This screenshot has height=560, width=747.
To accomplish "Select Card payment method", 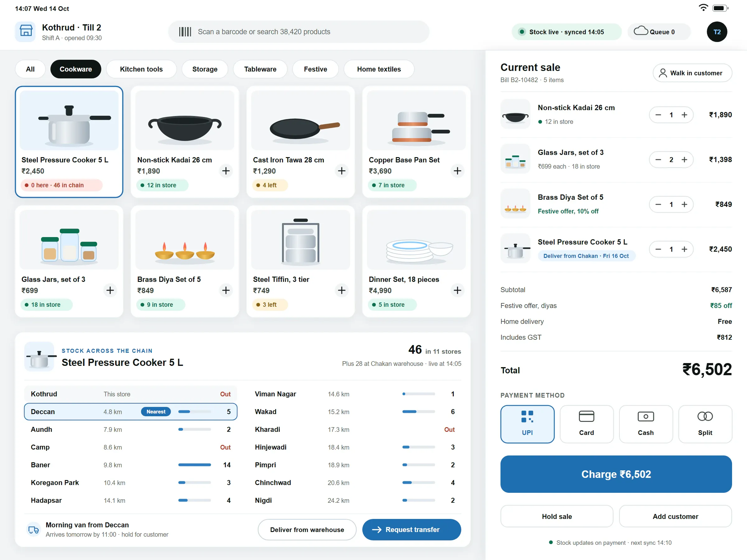I will point(587,424).
